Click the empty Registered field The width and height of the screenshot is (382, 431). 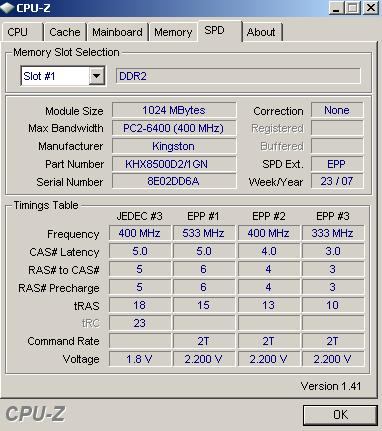337,128
